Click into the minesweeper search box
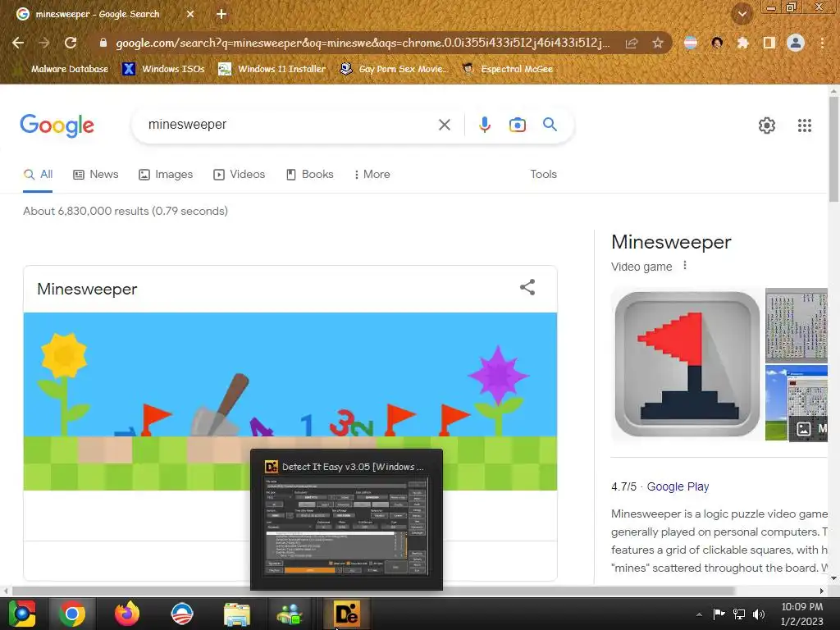Viewport: 840px width, 630px height. (290, 125)
